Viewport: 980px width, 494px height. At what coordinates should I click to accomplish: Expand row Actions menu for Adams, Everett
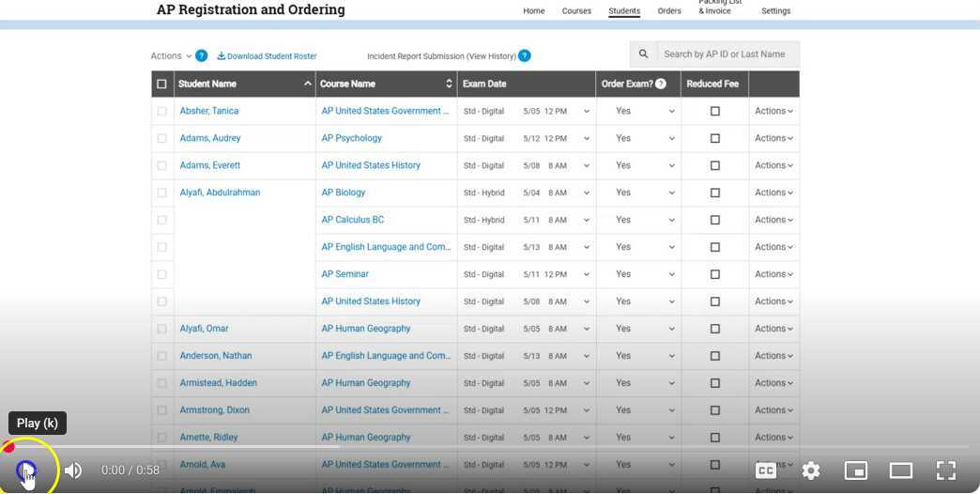(773, 165)
